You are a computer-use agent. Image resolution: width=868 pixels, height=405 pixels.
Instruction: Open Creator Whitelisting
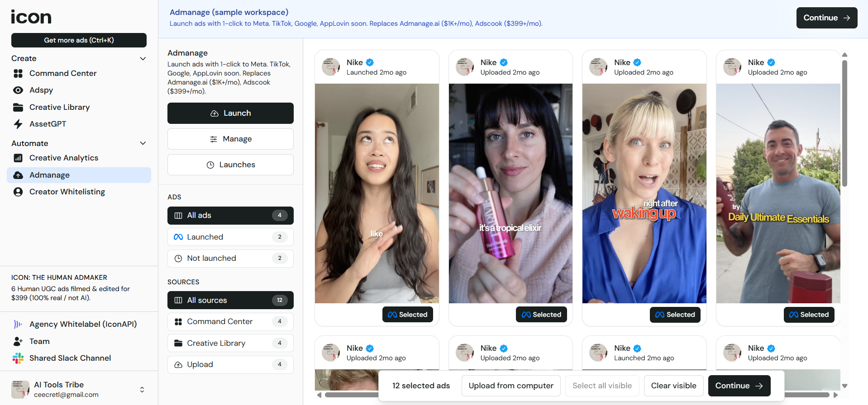(x=79, y=192)
